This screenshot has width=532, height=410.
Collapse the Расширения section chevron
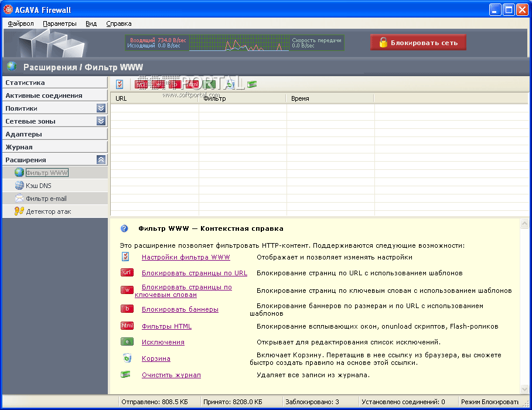point(101,160)
